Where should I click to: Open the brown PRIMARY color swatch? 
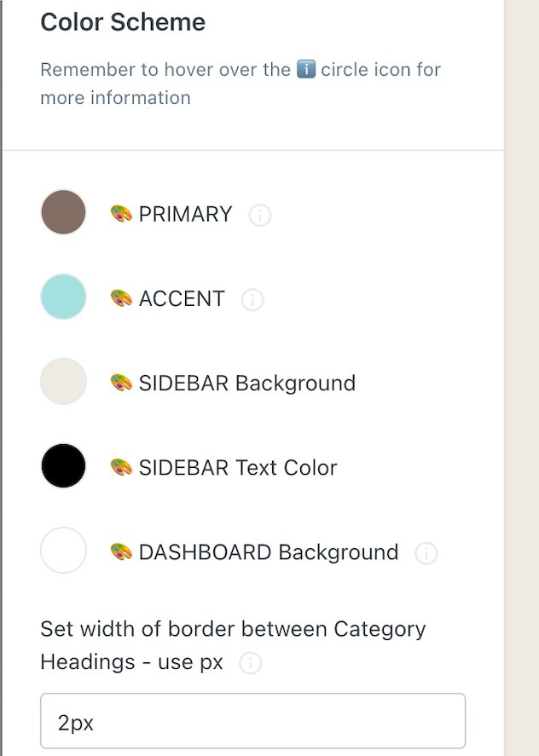coord(63,212)
